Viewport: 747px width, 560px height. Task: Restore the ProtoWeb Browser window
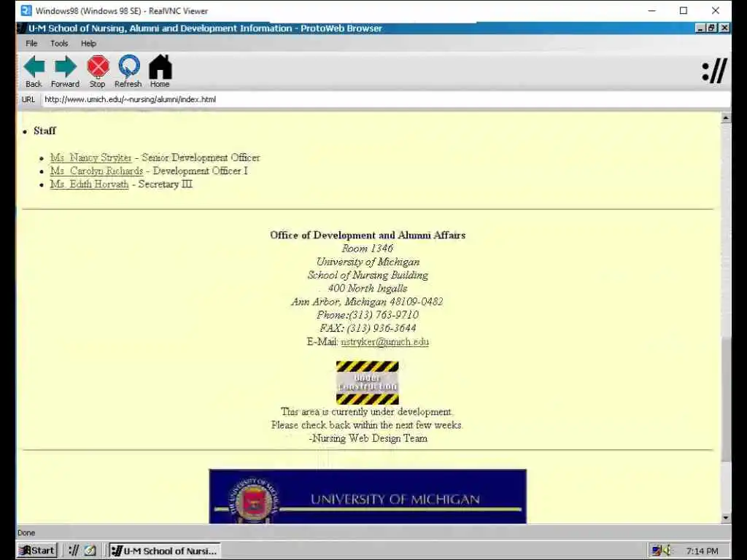coord(711,28)
